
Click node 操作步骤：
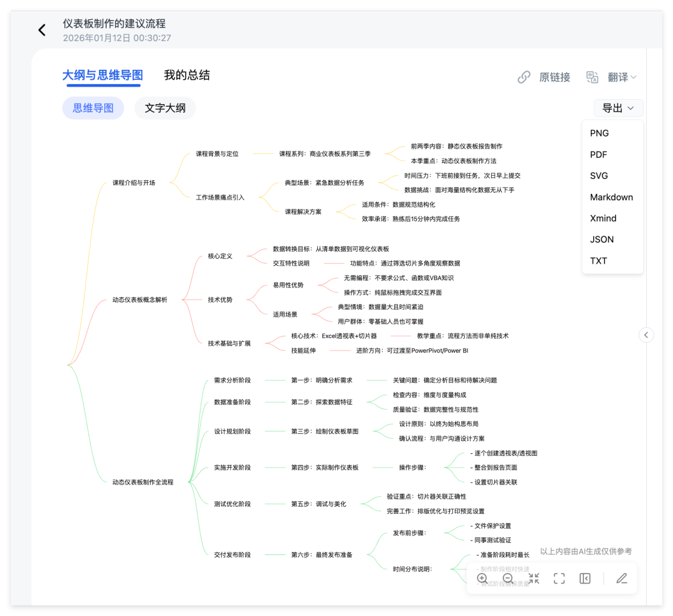coord(413,468)
